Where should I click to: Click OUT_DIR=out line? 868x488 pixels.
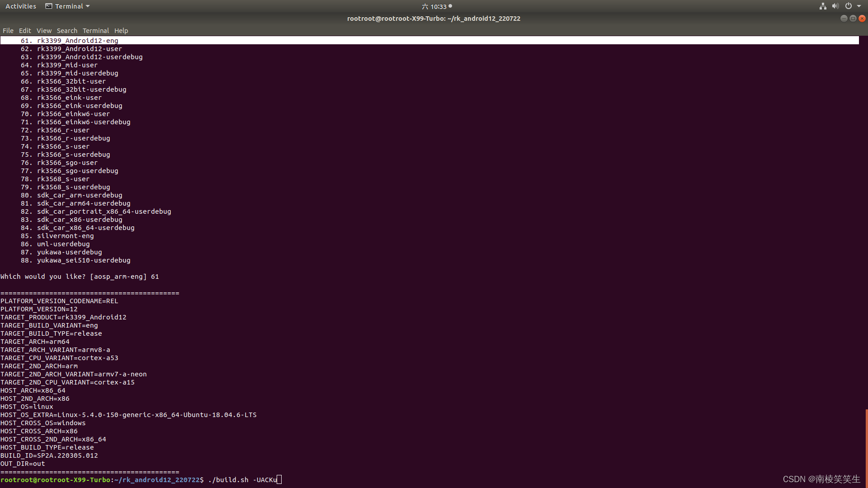(x=23, y=464)
